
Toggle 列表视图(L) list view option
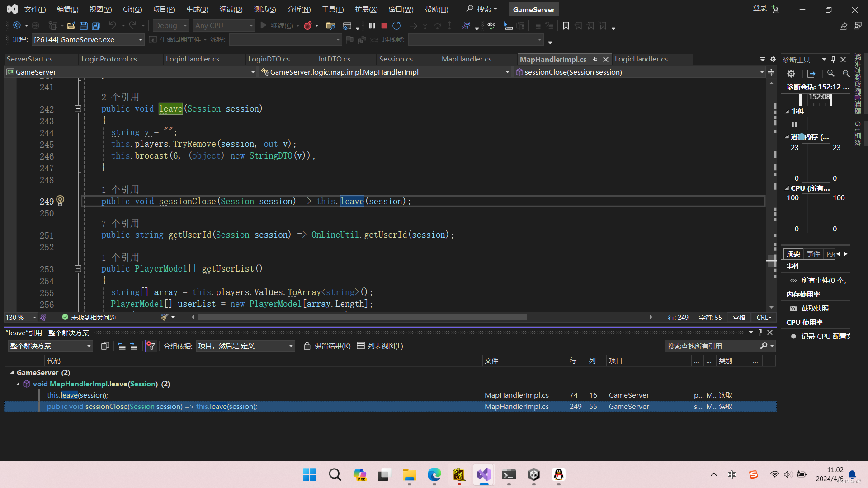coord(380,346)
